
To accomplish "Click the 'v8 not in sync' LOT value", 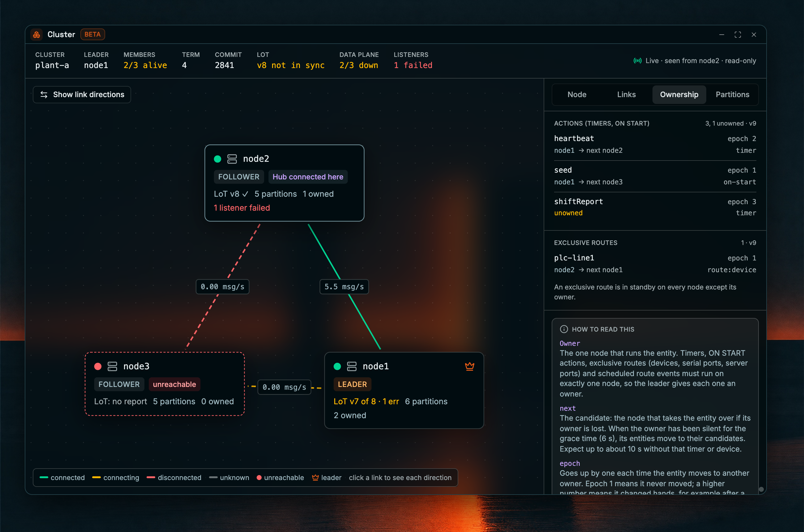I will pyautogui.click(x=290, y=65).
